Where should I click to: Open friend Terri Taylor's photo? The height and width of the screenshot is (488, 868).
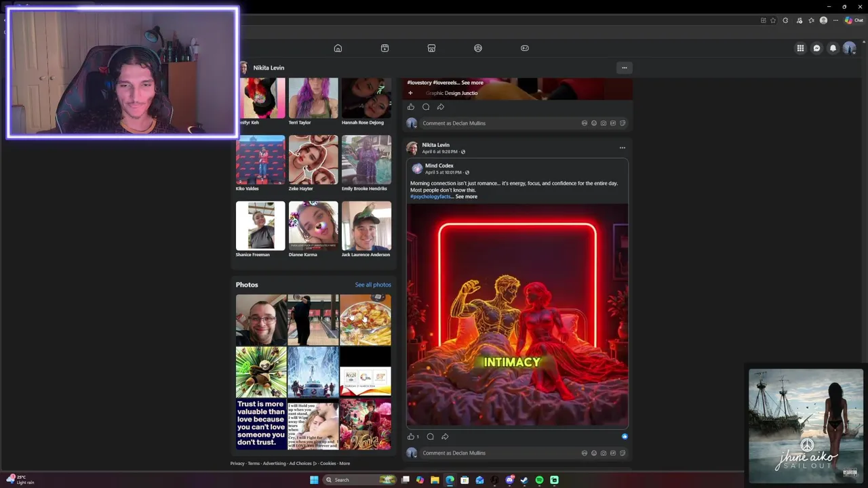[313, 98]
